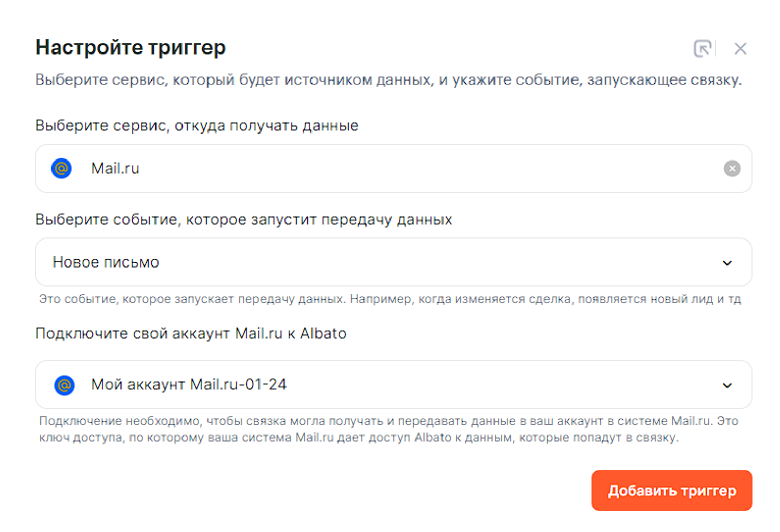
Task: Click the pop-out window icon in header
Action: (703, 48)
